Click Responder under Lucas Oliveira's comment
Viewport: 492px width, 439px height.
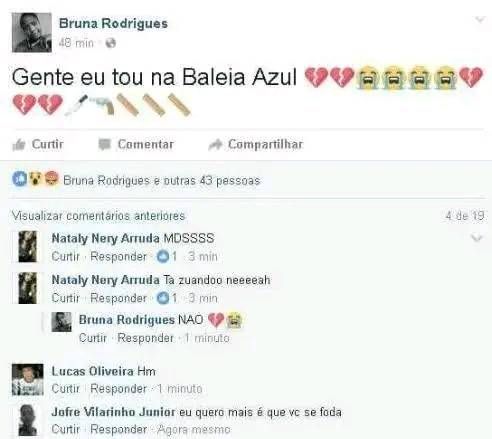(118, 389)
